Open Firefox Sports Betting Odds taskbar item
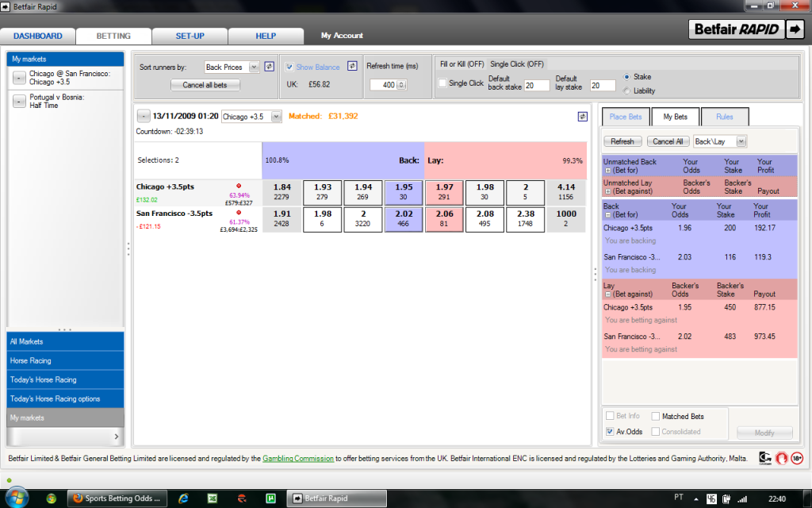The width and height of the screenshot is (812, 508). (117, 498)
